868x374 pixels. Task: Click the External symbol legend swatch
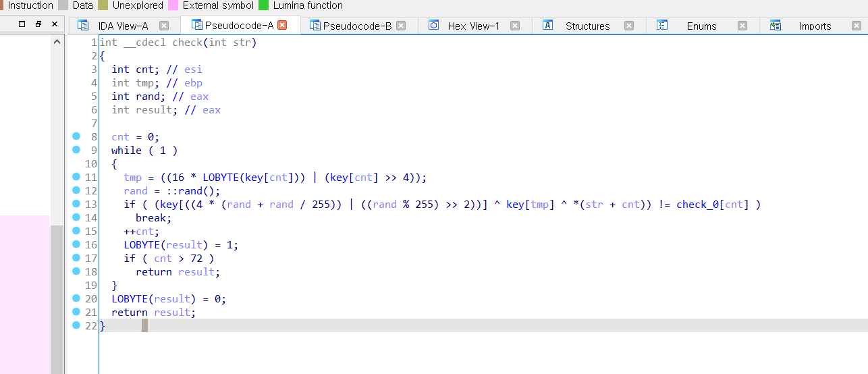coord(173,5)
